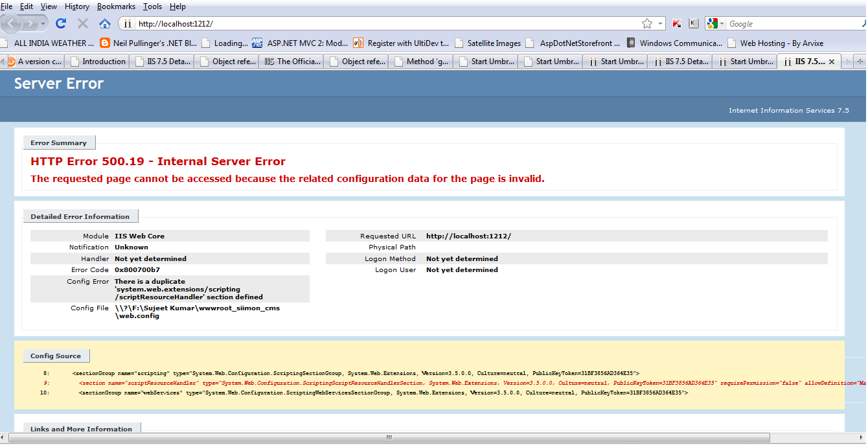Image resolution: width=868 pixels, height=445 pixels.
Task: Click the ASP.NET icon on the MVC 2 bookmark
Action: click(257, 43)
